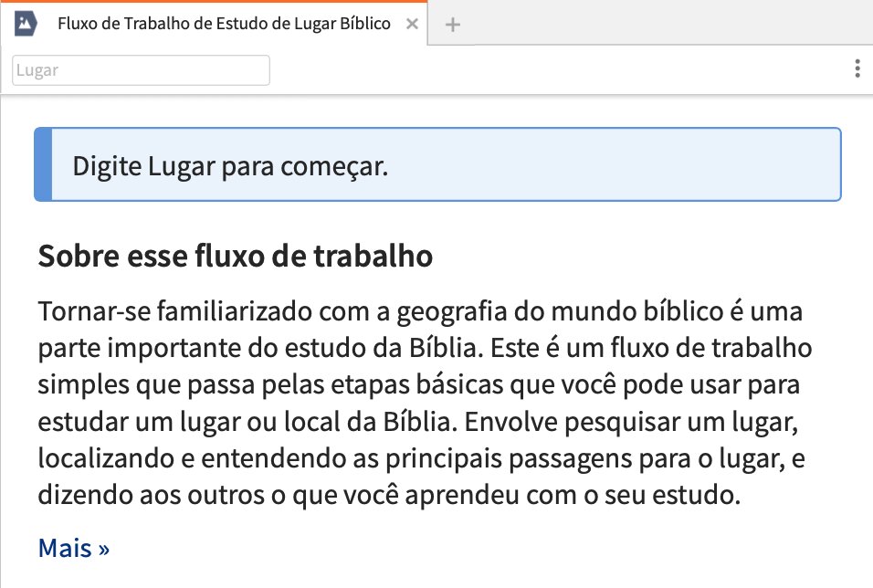Focus the Lugar input field

click(141, 70)
